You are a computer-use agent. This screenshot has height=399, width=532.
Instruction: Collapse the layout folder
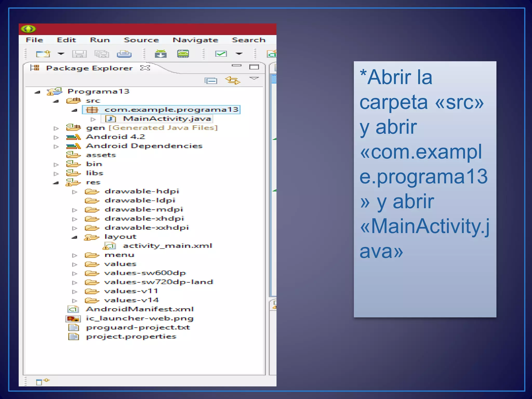point(75,237)
